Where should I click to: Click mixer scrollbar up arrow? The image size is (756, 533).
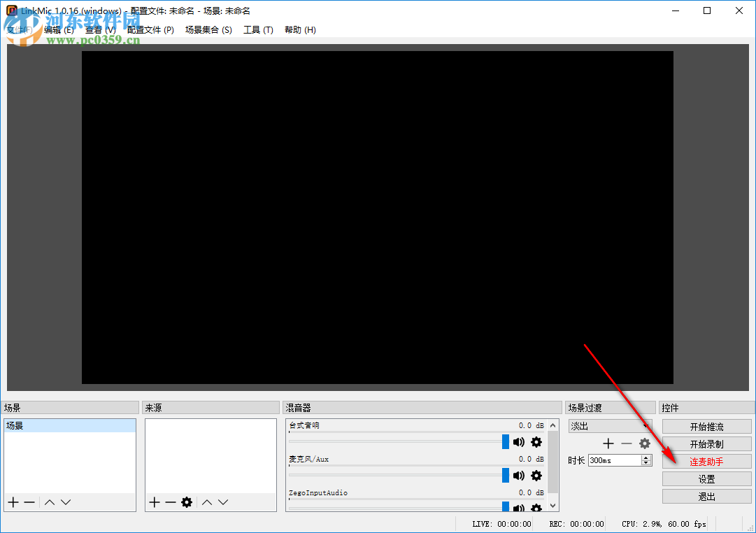(x=553, y=425)
